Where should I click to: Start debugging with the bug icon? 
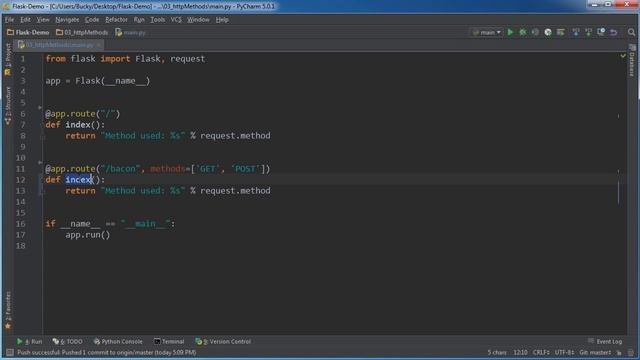click(522, 32)
